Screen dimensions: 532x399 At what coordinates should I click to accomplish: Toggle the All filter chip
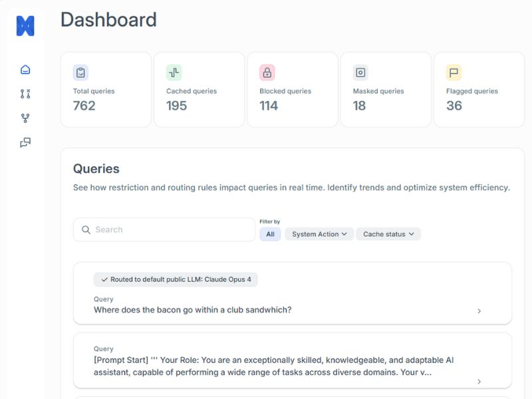[271, 234]
